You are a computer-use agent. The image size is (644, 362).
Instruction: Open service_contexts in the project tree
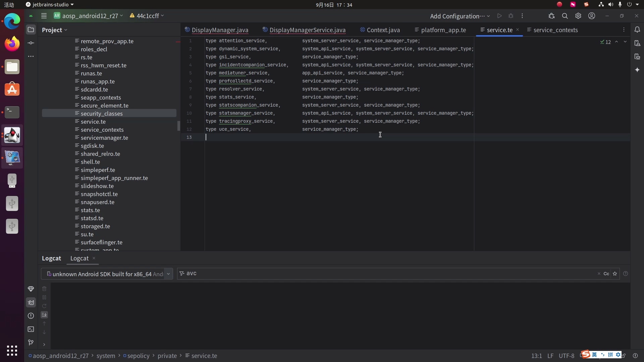tap(102, 130)
